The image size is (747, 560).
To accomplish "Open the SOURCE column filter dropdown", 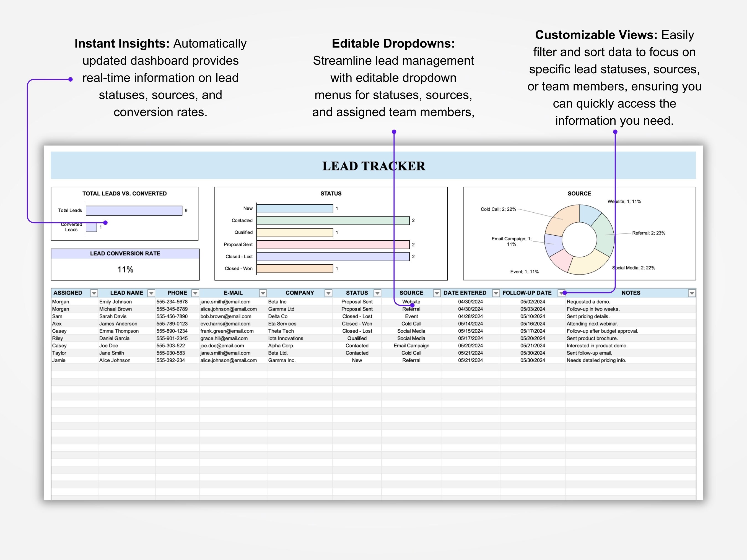I will [437, 293].
